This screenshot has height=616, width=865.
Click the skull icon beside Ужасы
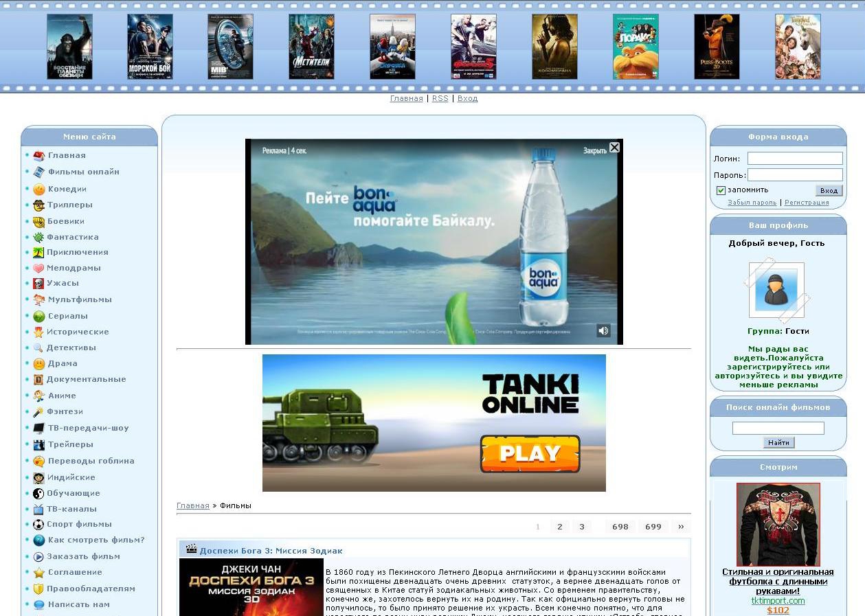point(38,284)
